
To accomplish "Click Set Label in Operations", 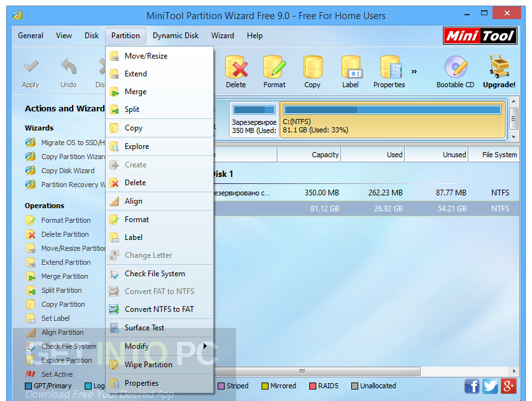I will [x=48, y=318].
